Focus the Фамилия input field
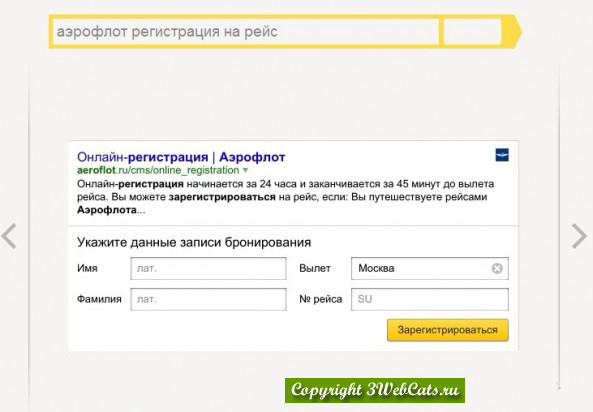Viewport: 593px width, 412px height. [208, 299]
